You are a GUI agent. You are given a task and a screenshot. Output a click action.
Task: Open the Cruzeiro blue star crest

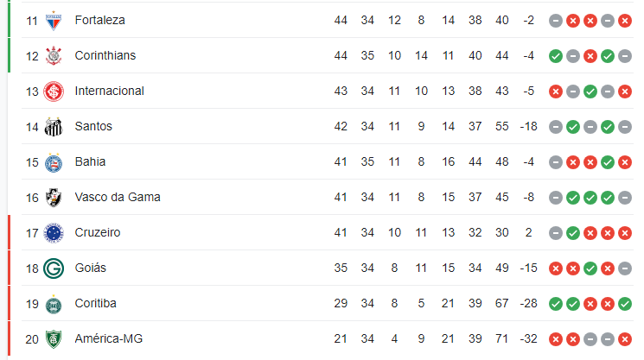54,233
